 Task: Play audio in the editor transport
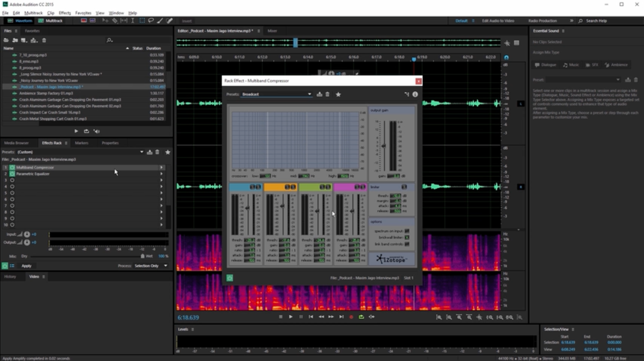coord(291,317)
